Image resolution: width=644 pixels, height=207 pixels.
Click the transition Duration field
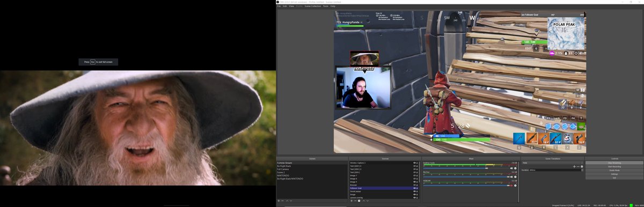coord(555,170)
